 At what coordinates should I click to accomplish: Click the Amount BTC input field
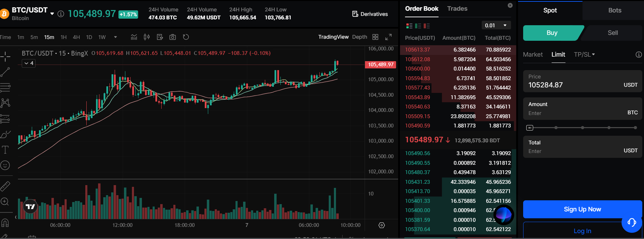(x=583, y=109)
